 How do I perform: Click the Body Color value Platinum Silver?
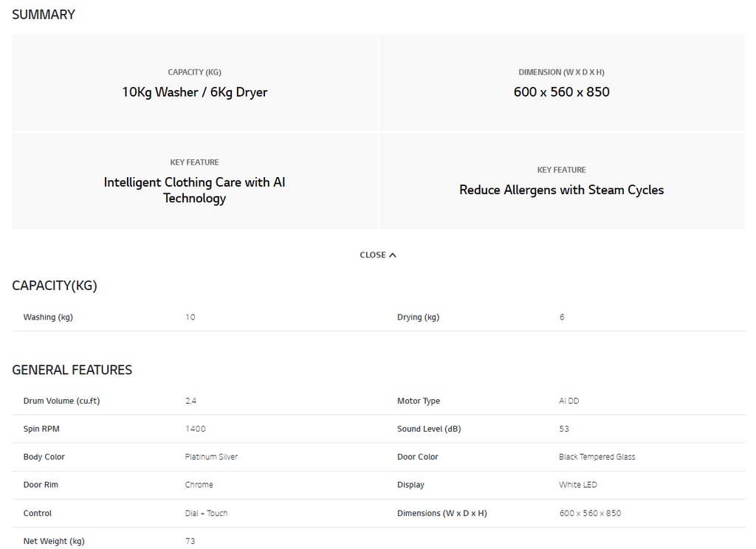click(211, 457)
